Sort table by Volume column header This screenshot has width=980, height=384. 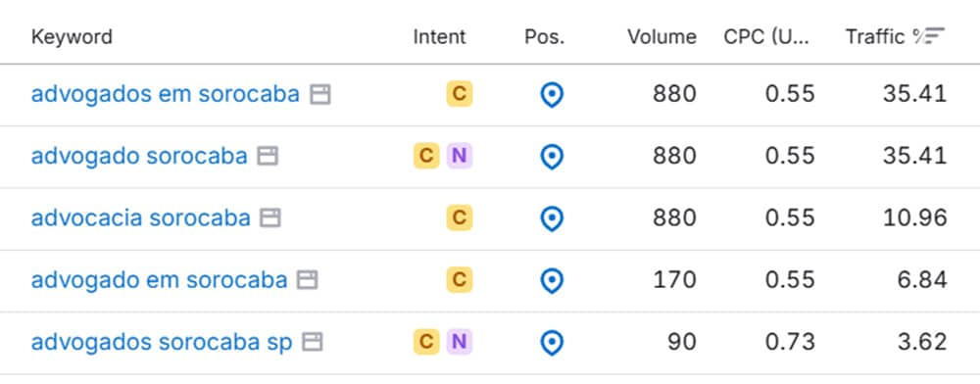point(661,37)
